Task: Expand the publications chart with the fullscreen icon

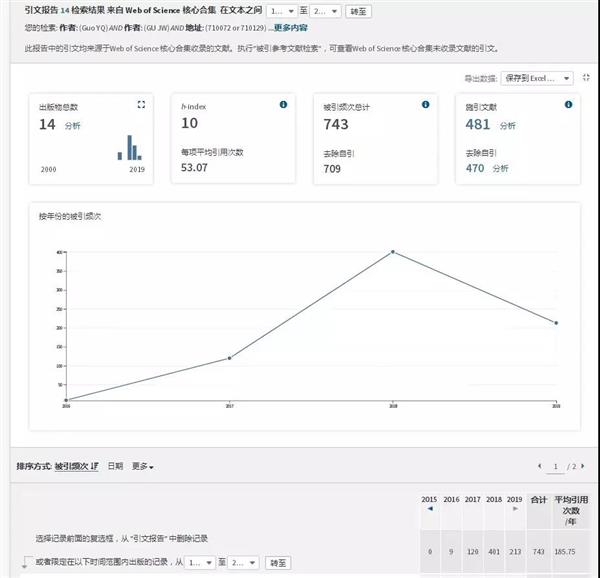Action: 141,104
